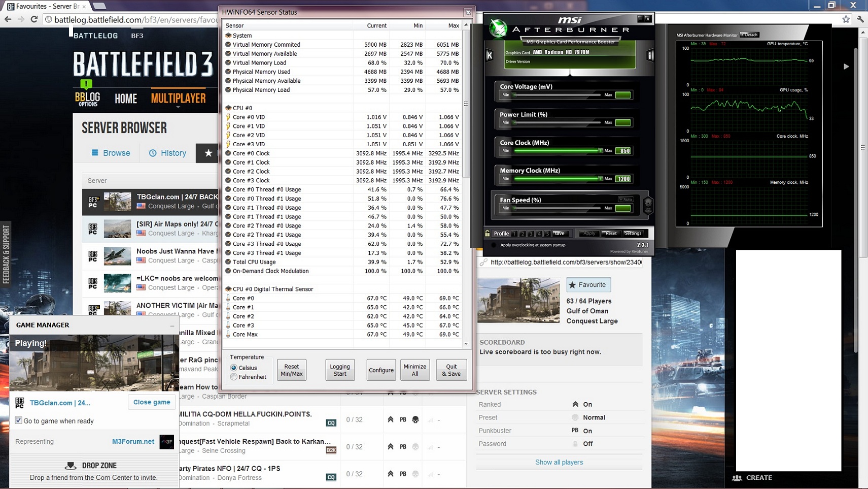
Task: Select Afterburner profile slot 3
Action: 531,234
